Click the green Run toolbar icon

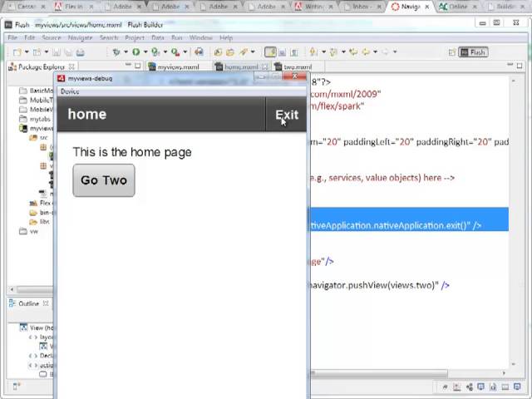coord(136,52)
